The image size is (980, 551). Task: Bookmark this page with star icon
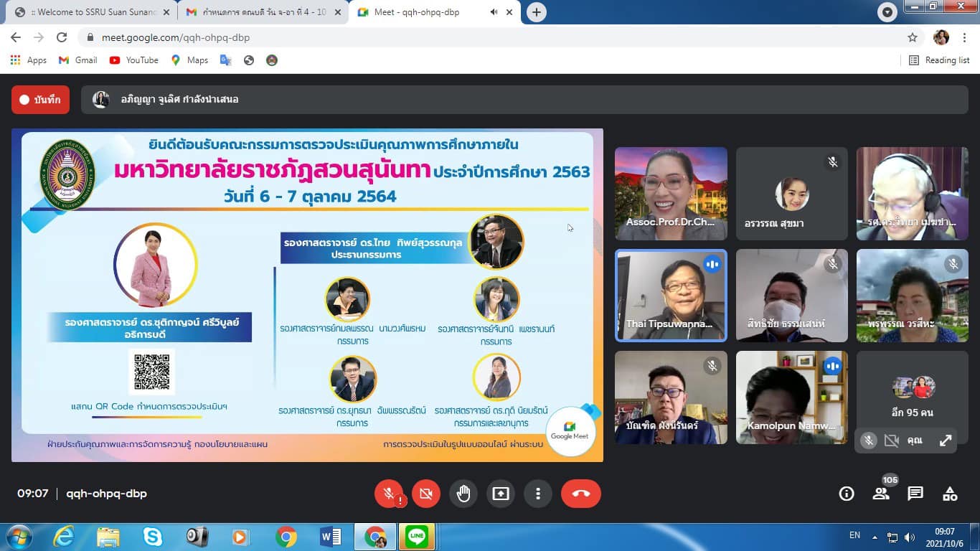913,37
